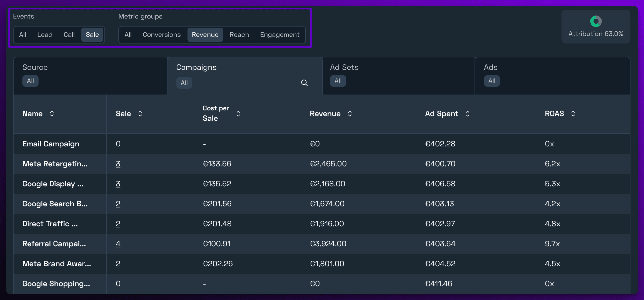Click the Attribution donut chart icon

click(596, 21)
